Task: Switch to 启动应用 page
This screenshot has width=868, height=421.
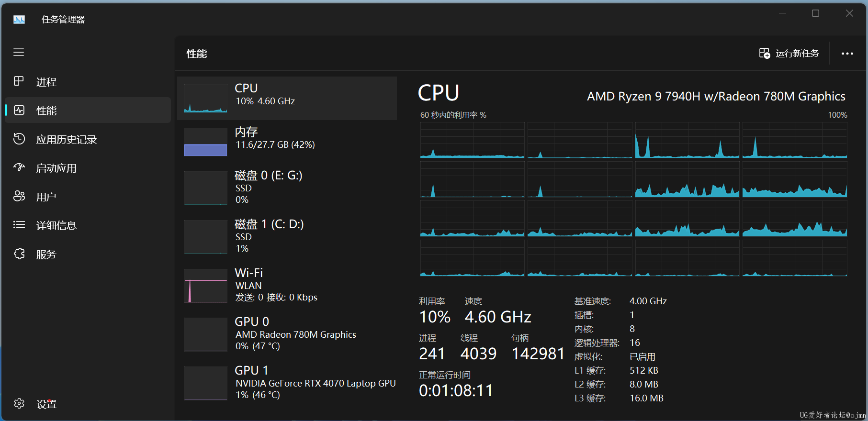Action: [88, 168]
